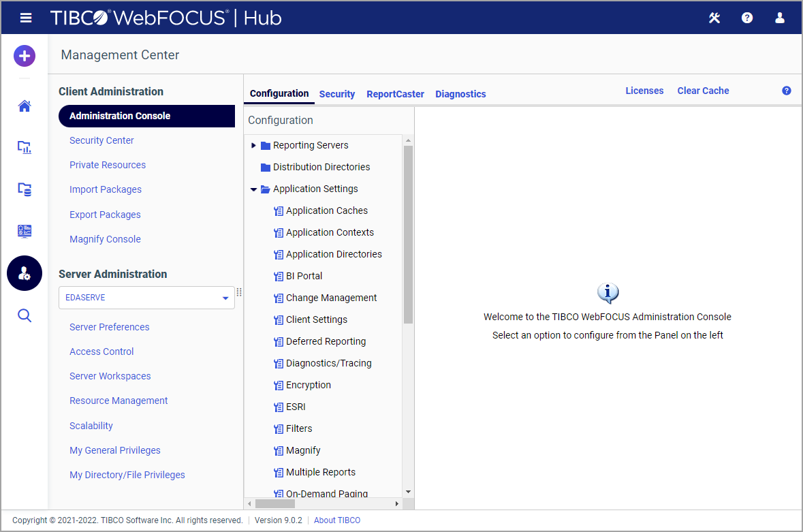Switch to the Security tab
803x532 pixels.
point(337,94)
